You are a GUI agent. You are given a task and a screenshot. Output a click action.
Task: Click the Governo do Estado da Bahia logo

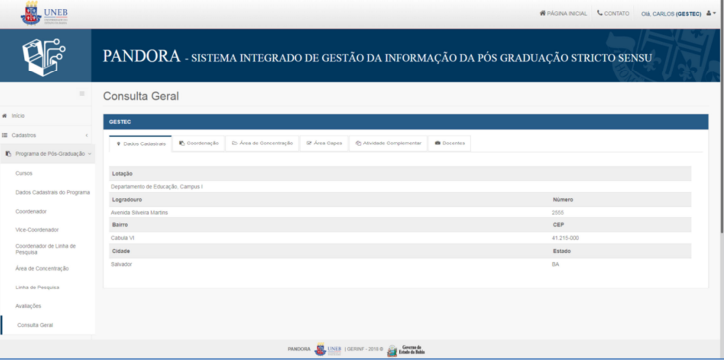pyautogui.click(x=406, y=350)
